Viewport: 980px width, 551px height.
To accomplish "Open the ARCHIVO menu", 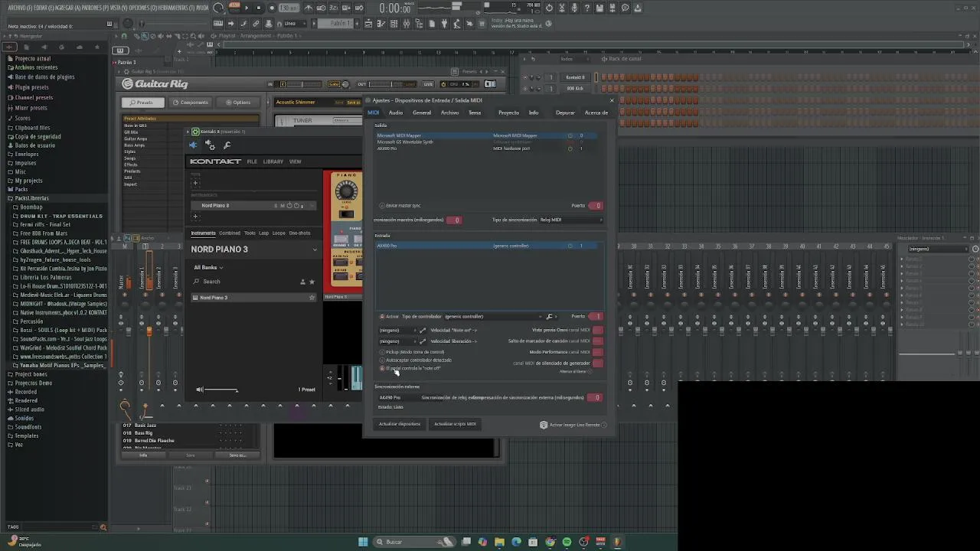I will point(21,7).
